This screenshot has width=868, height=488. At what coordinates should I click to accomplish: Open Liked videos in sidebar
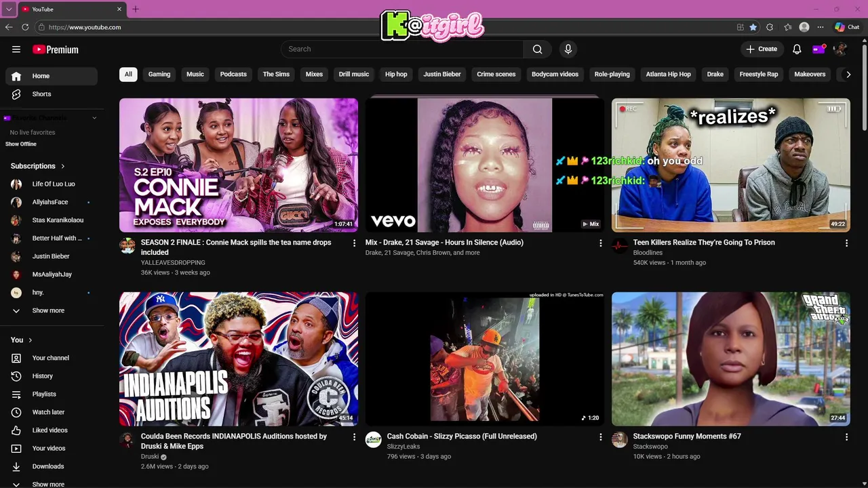coord(51,430)
